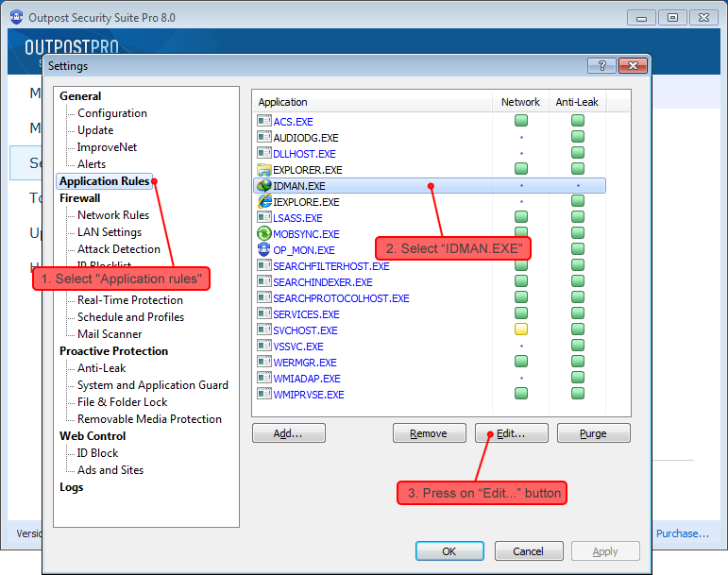The width and height of the screenshot is (728, 575).
Task: Toggle the Anti-Leak indicator for WMIPRVSE.EXE
Action: (x=578, y=394)
